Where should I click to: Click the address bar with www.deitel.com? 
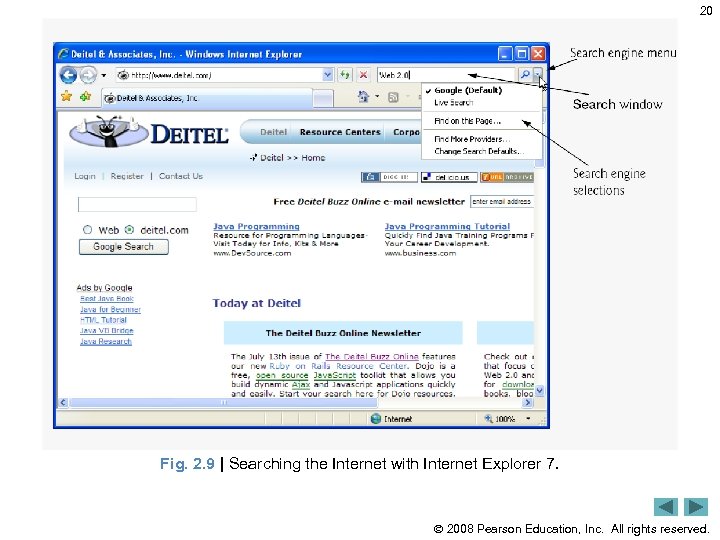219,75
